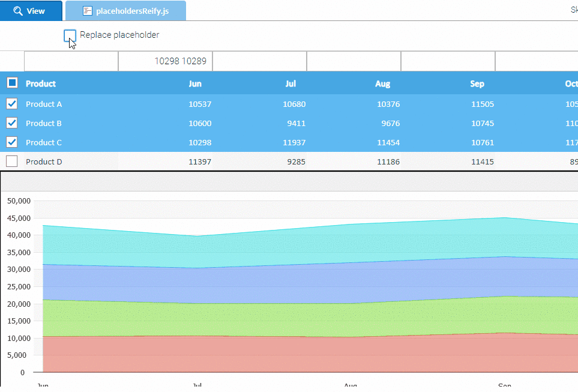Toggle the select-all checkbox in header
Screen dimensions: 578x392
pyautogui.click(x=12, y=83)
